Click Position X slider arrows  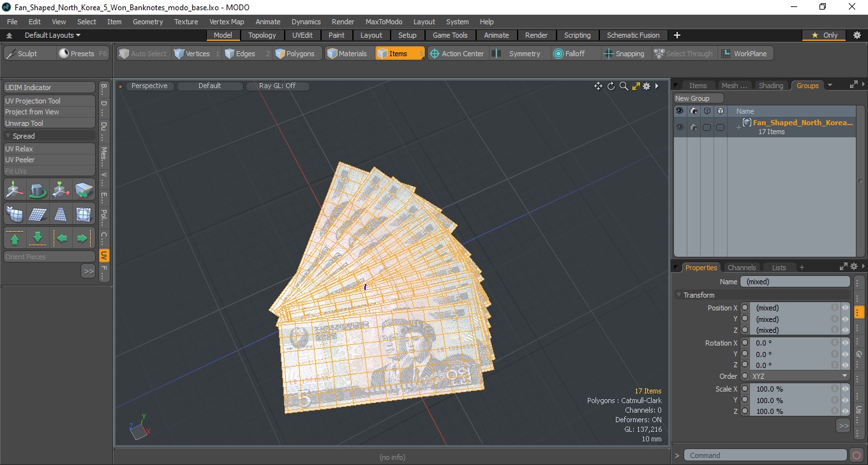tap(845, 308)
